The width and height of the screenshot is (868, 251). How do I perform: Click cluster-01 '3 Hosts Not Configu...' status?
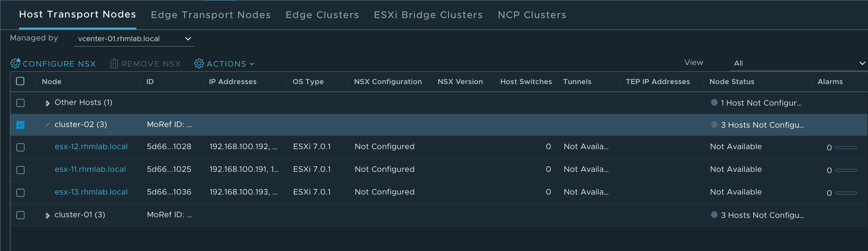pos(762,215)
